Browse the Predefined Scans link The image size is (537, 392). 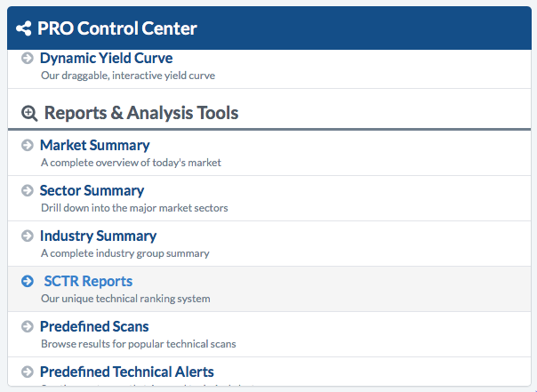94,327
